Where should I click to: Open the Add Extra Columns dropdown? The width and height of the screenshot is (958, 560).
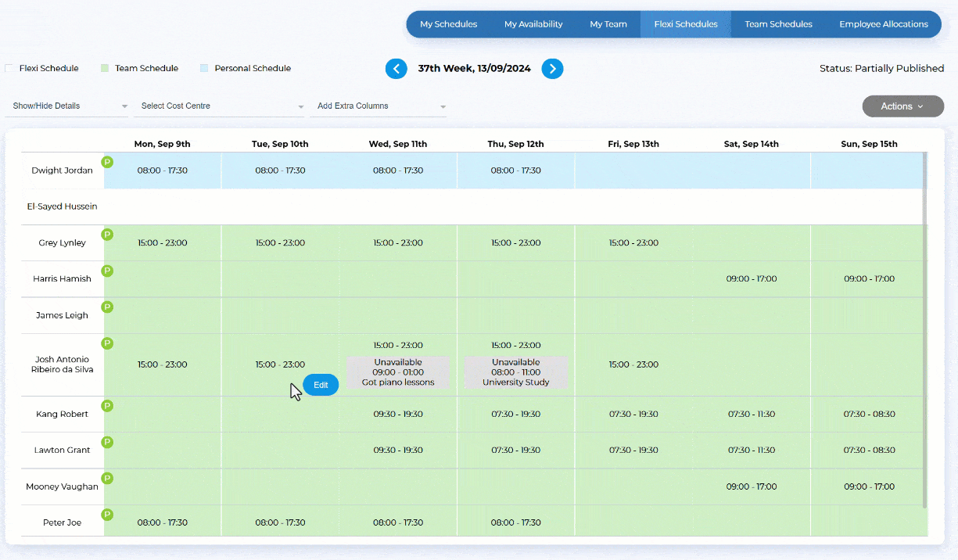379,106
